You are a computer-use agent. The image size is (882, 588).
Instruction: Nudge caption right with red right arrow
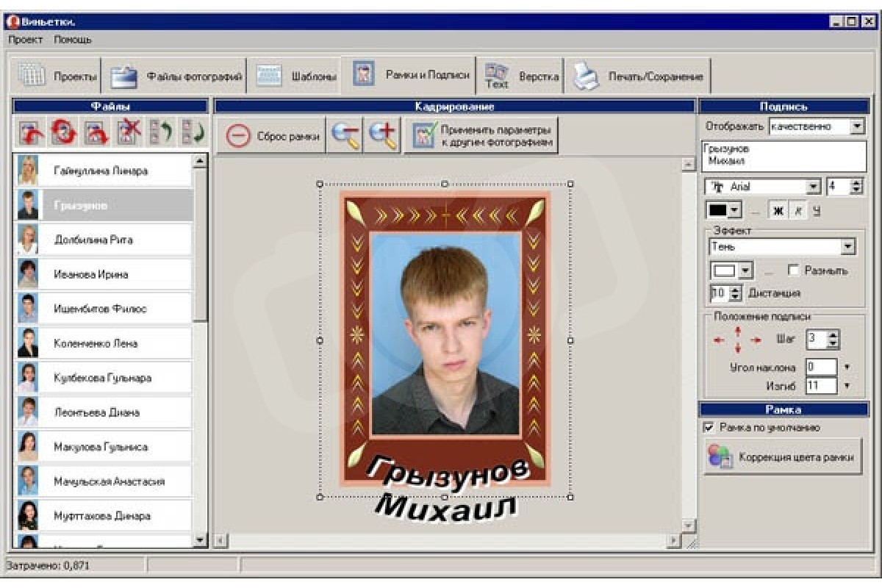756,340
